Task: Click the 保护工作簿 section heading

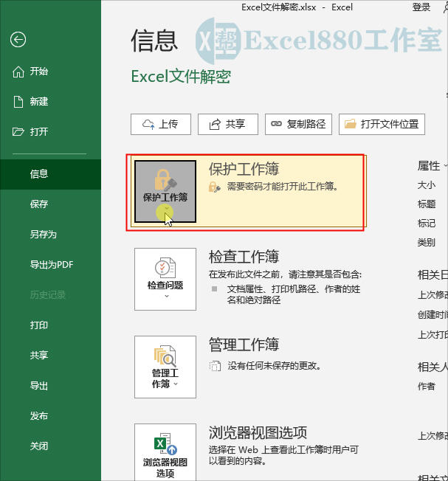Action: (244, 169)
